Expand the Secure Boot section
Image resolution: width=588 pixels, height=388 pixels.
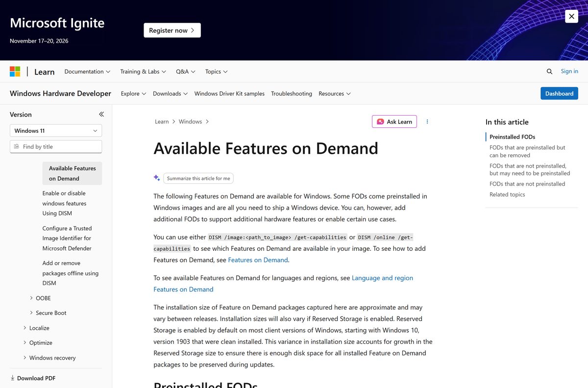pos(31,313)
